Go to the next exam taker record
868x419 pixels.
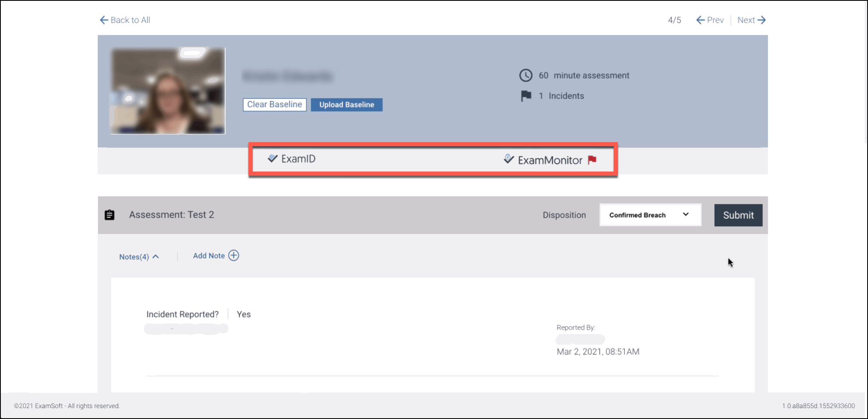(x=752, y=20)
